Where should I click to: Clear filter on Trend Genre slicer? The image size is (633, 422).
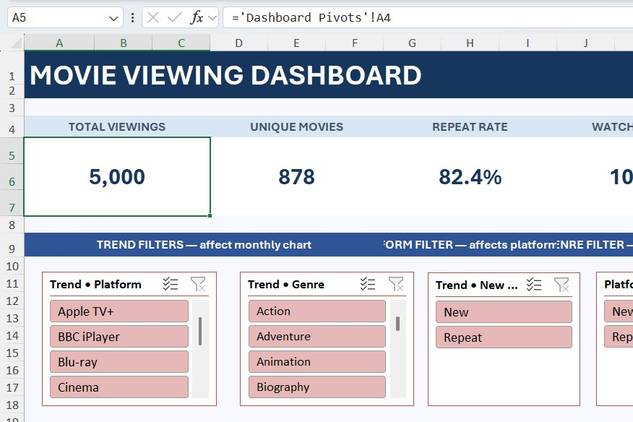tap(396, 284)
